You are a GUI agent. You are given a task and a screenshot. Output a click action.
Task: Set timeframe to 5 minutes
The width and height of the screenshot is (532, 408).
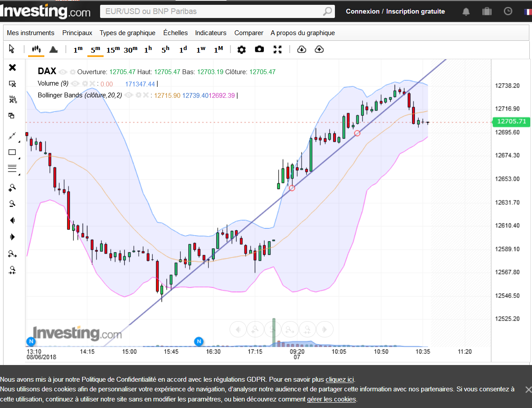coord(95,50)
